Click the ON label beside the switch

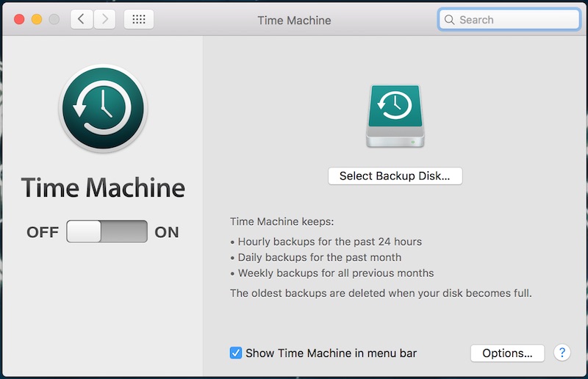pyautogui.click(x=167, y=232)
